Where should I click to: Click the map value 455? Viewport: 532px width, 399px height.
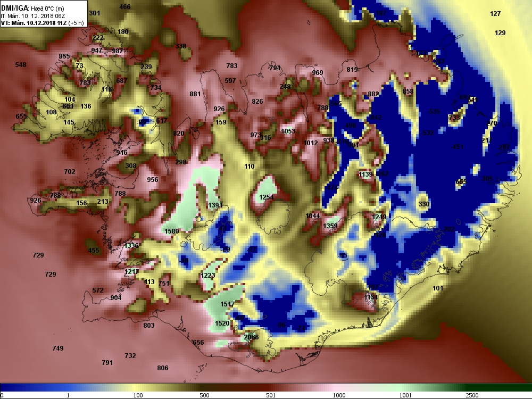pyautogui.click(x=94, y=251)
